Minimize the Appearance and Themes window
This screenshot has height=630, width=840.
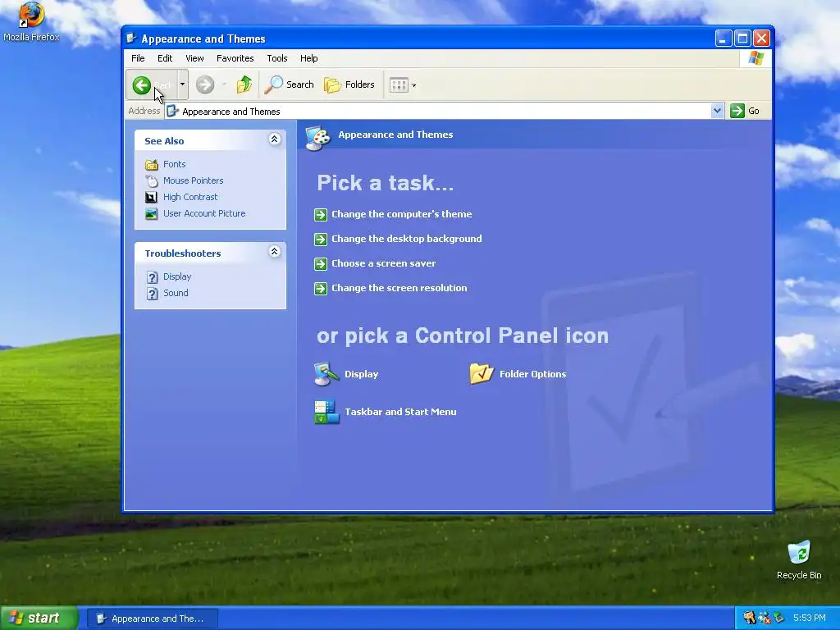click(724, 38)
